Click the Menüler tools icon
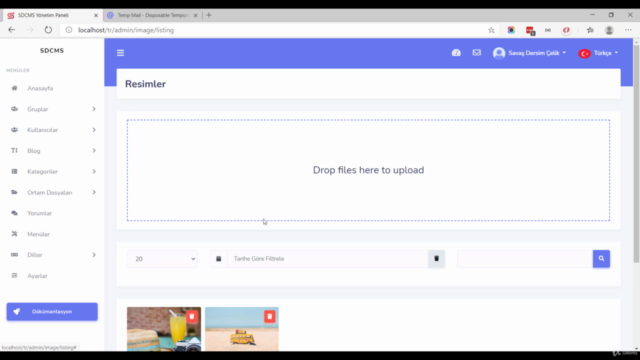The width and height of the screenshot is (640, 360). (x=14, y=234)
